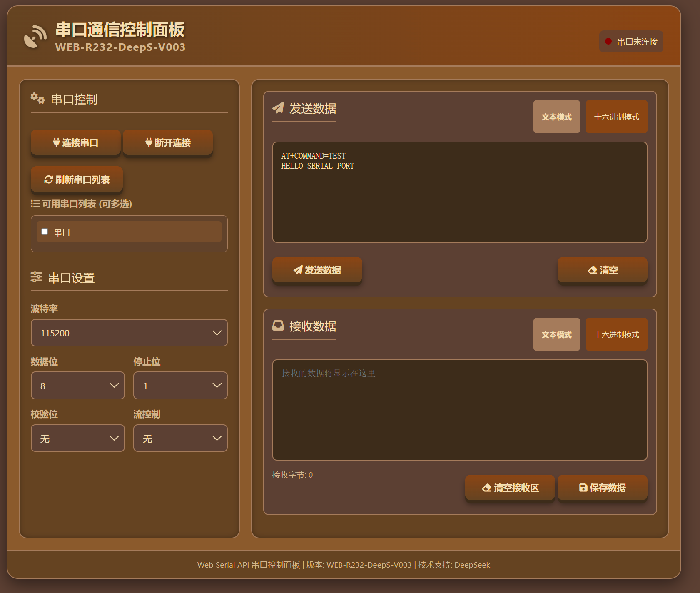700x593 pixels.
Task: Click inside the receive data text area
Action: click(x=460, y=410)
